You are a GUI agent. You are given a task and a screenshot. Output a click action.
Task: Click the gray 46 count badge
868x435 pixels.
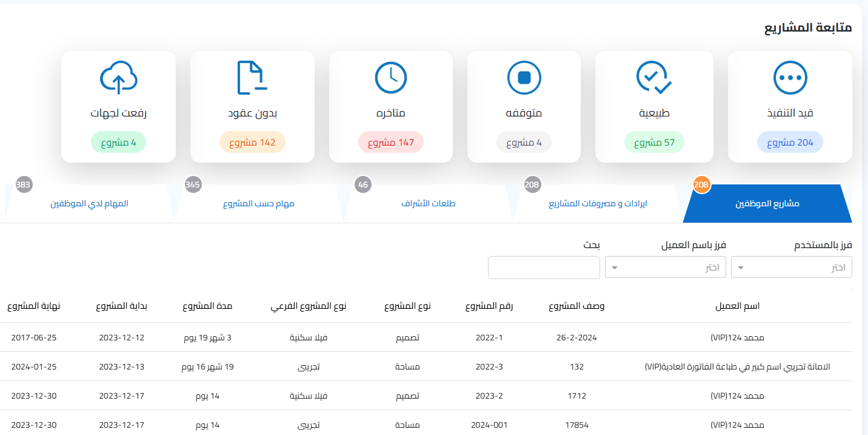pos(363,184)
